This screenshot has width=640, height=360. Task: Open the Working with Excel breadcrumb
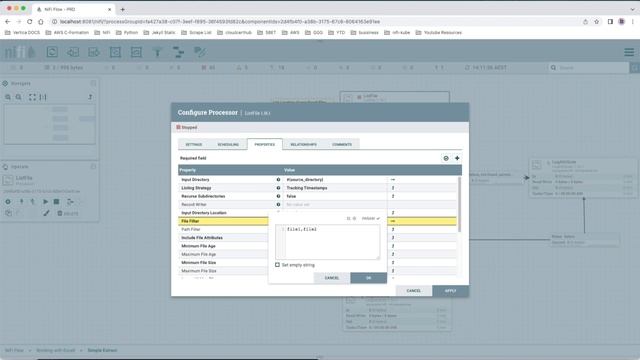click(56, 350)
